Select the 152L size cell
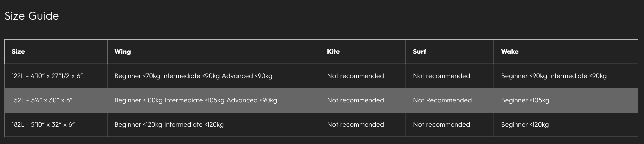Image resolution: width=644 pixels, height=144 pixels. click(x=42, y=100)
